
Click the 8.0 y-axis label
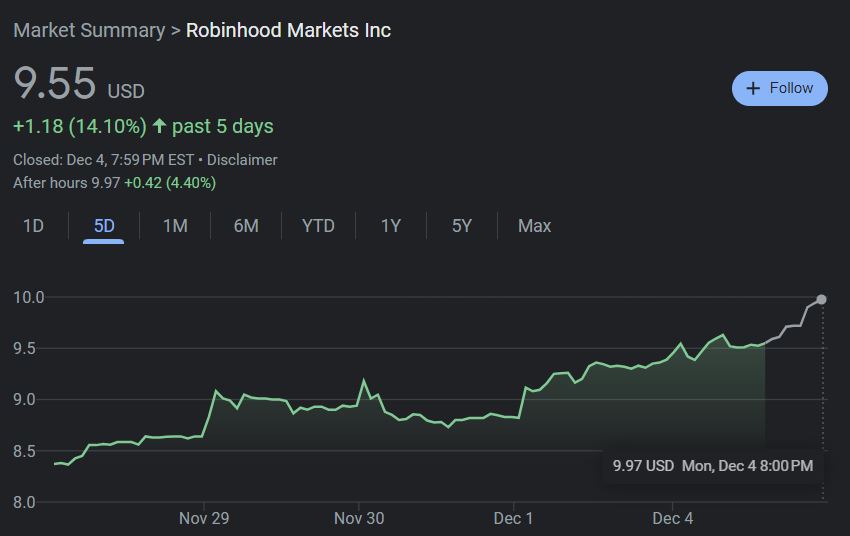tap(24, 502)
